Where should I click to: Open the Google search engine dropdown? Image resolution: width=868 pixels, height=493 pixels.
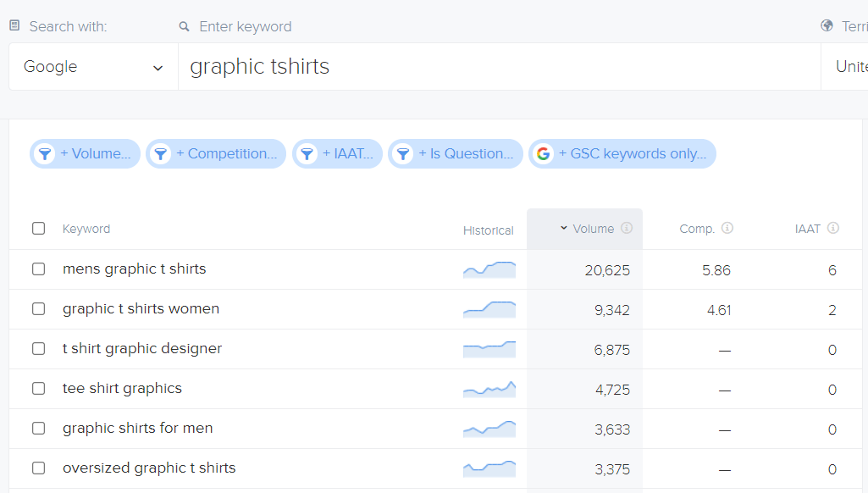click(x=93, y=67)
